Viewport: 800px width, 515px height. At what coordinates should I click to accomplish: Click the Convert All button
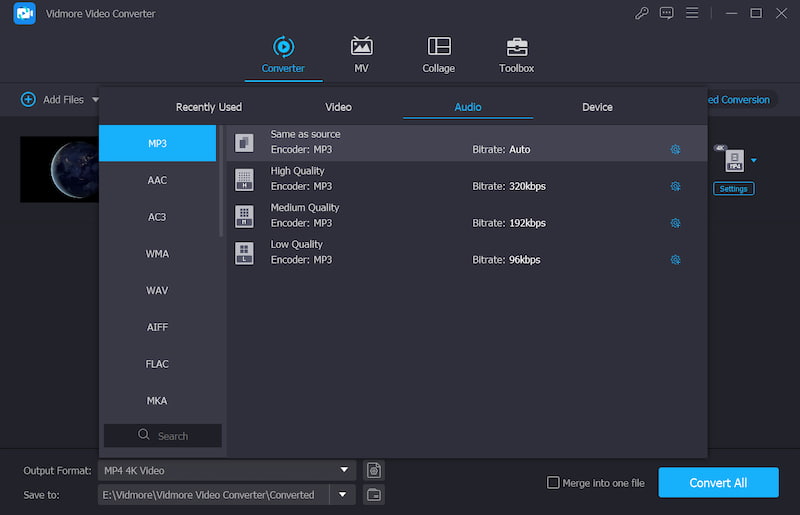point(717,483)
